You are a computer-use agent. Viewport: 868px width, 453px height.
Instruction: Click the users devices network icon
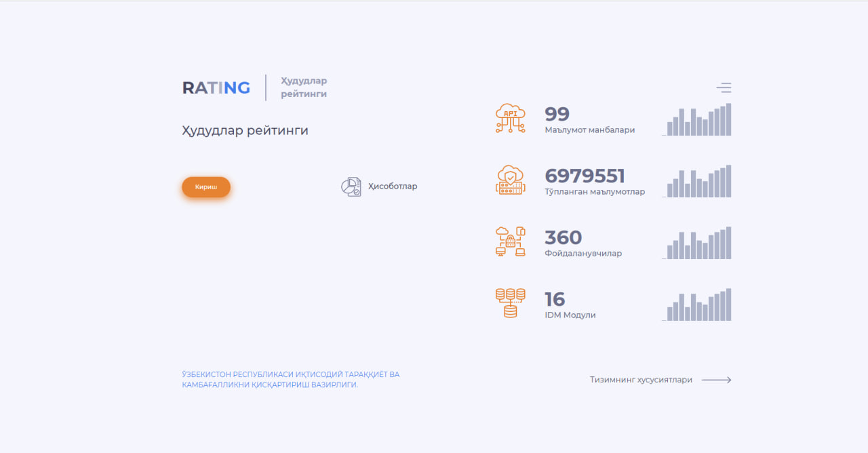(x=510, y=242)
